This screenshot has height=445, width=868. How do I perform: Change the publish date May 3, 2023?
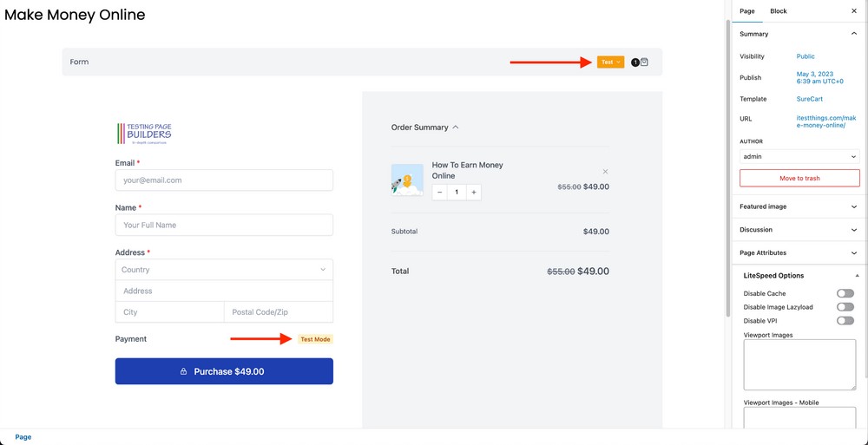tap(820, 77)
